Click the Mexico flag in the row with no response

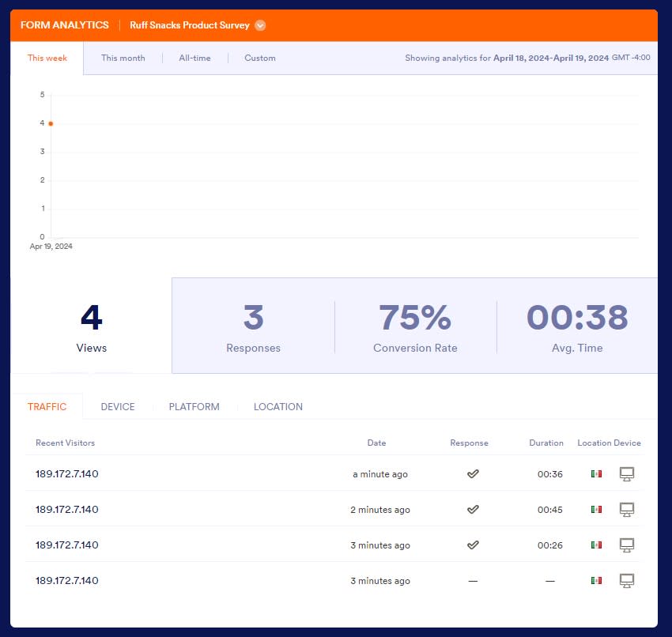pyautogui.click(x=596, y=580)
